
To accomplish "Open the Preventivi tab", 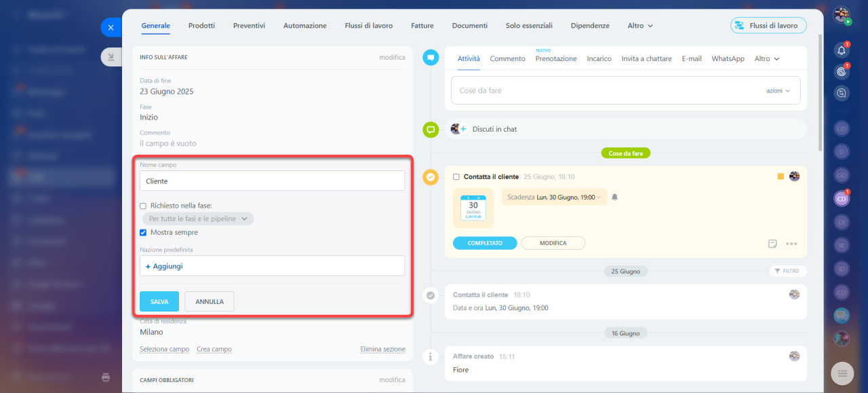I will tap(249, 26).
